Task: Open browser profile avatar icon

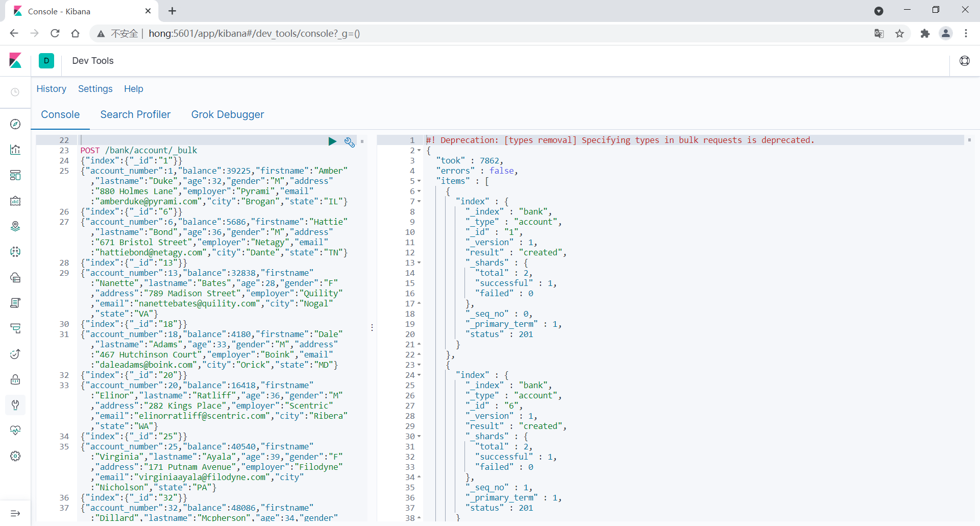Action: [946, 34]
